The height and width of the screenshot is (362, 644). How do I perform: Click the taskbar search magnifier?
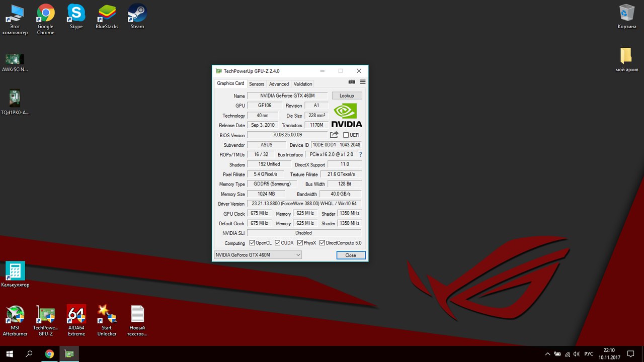pyautogui.click(x=29, y=354)
